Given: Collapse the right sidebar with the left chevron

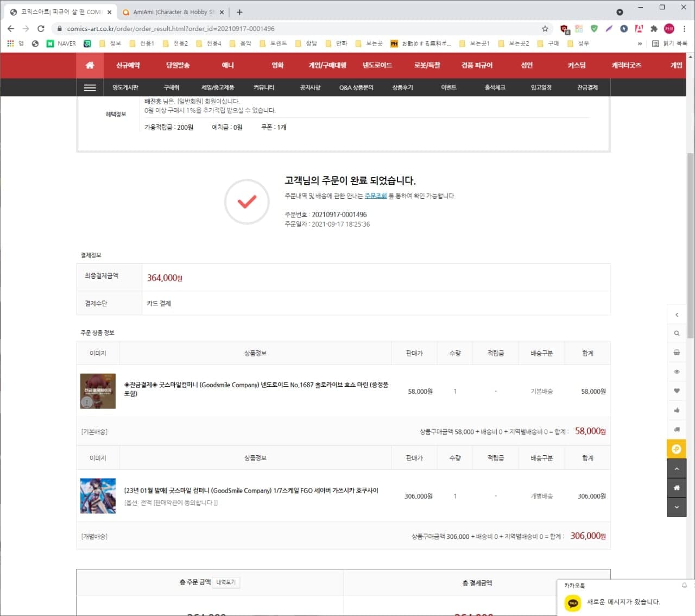Looking at the screenshot, I should coord(677,315).
